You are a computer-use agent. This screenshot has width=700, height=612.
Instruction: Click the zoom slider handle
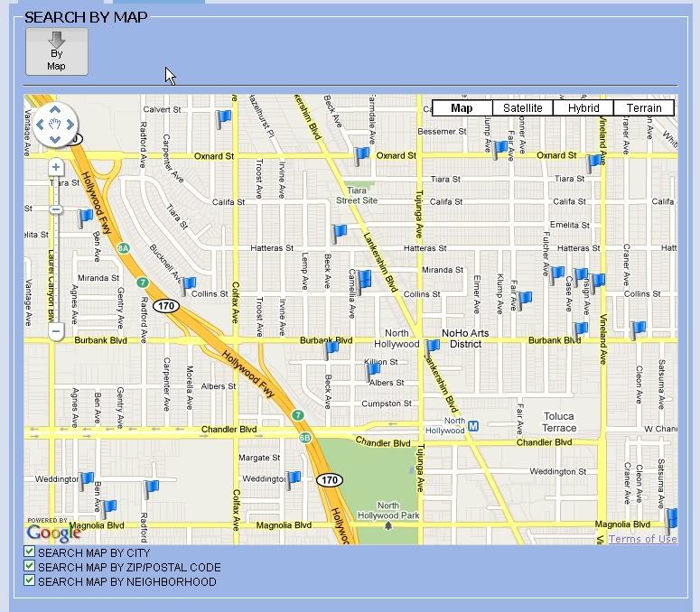coord(56,209)
